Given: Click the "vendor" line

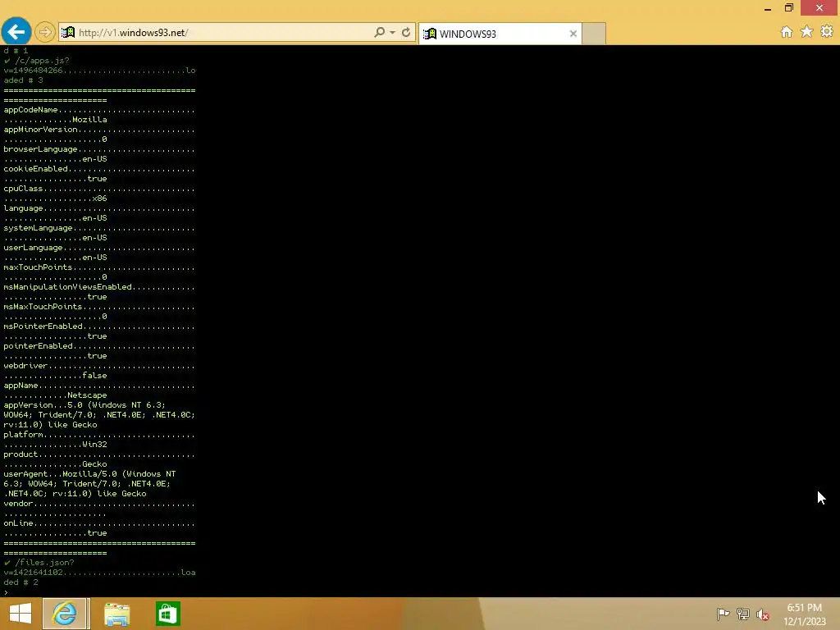Looking at the screenshot, I should (99, 504).
